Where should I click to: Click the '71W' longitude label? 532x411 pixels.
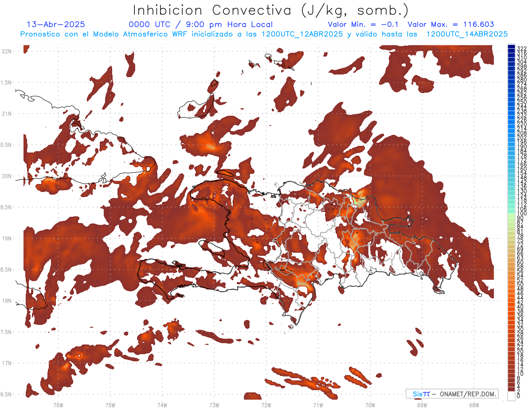click(318, 405)
